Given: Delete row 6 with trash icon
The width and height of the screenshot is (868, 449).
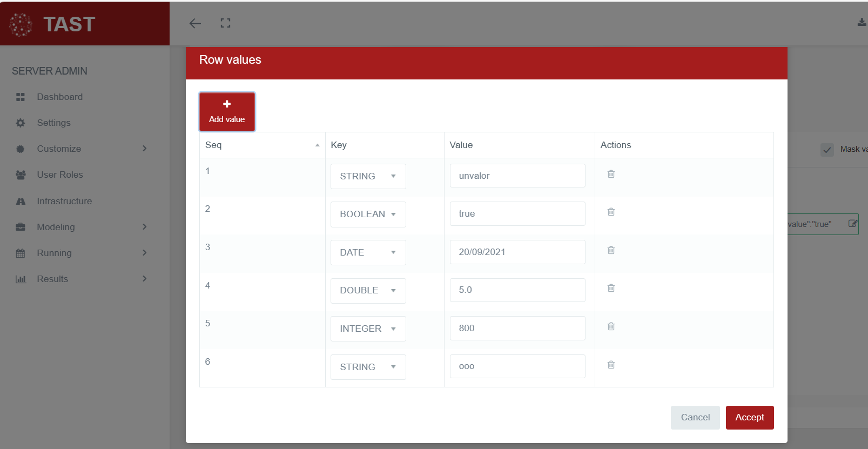Looking at the screenshot, I should (611, 365).
